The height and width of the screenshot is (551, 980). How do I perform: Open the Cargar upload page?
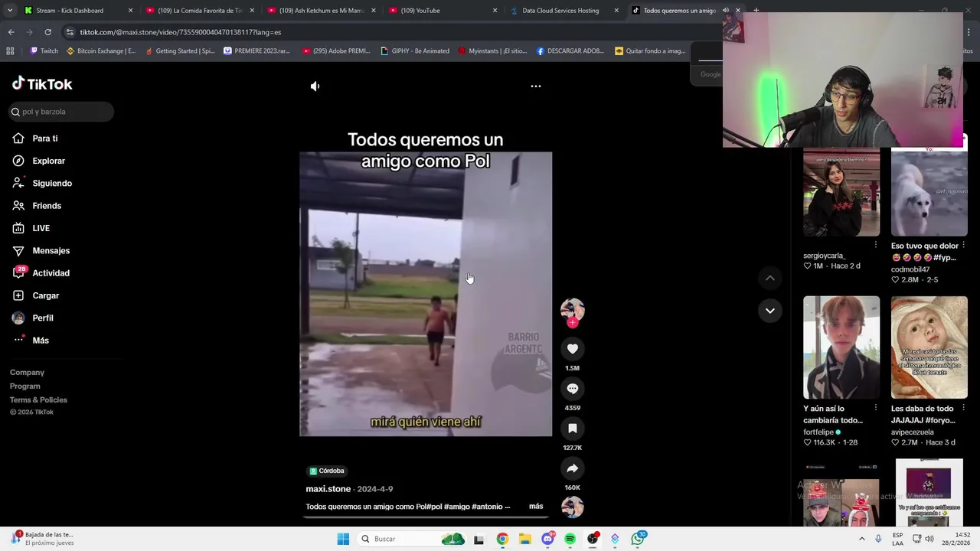[x=45, y=295]
